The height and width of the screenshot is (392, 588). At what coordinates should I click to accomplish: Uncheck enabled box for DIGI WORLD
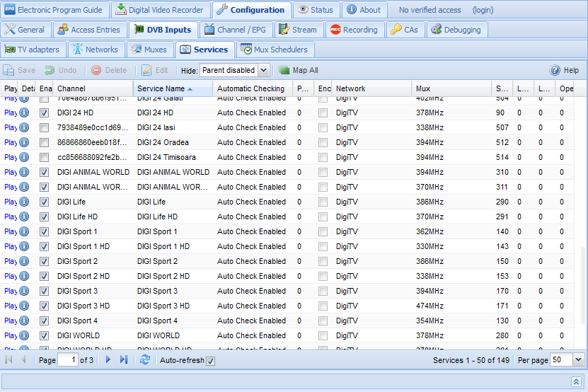pos(45,335)
